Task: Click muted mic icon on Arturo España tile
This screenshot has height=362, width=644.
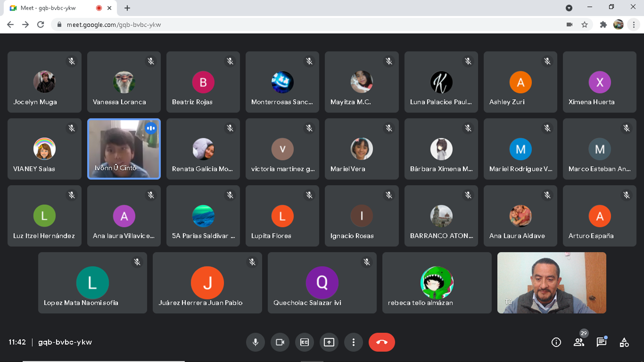Action: click(x=626, y=195)
